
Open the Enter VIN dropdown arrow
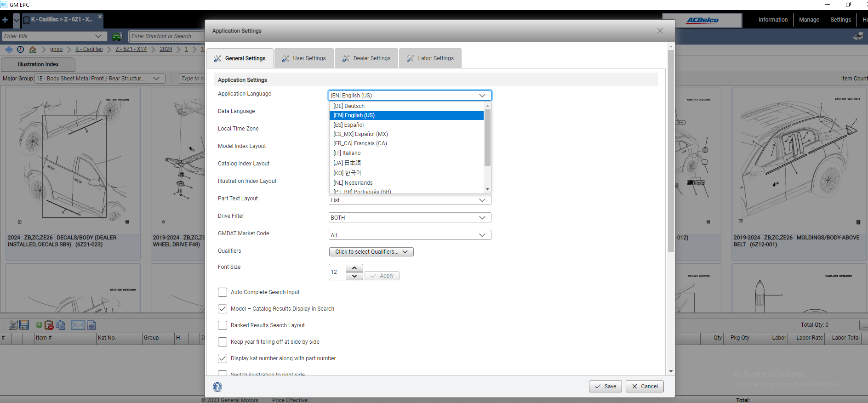click(98, 36)
